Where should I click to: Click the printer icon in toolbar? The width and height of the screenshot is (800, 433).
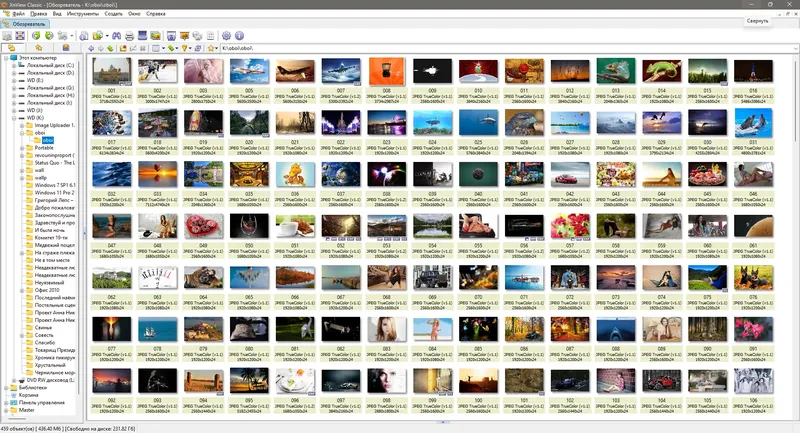point(130,36)
